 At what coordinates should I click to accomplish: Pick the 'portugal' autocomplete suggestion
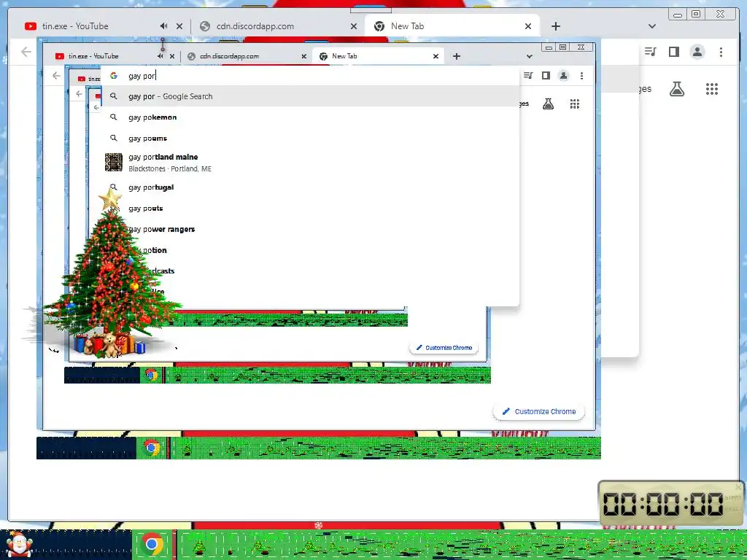point(309,187)
